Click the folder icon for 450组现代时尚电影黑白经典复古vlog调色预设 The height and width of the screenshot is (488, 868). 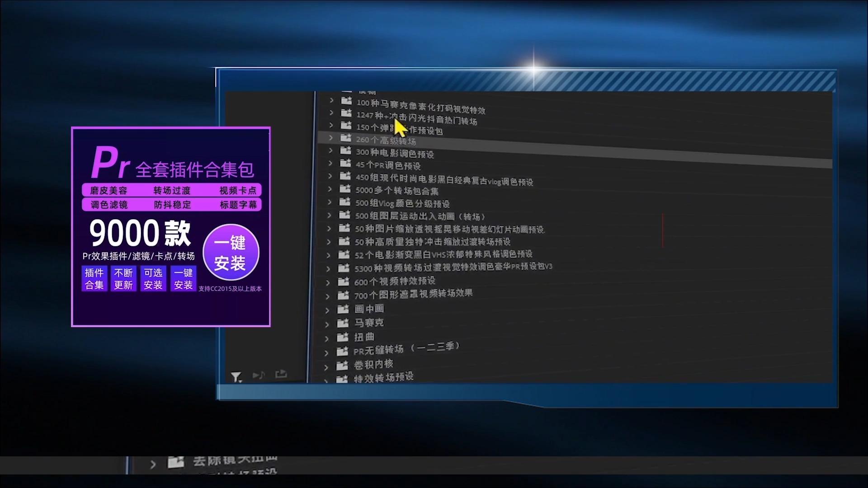click(x=345, y=176)
